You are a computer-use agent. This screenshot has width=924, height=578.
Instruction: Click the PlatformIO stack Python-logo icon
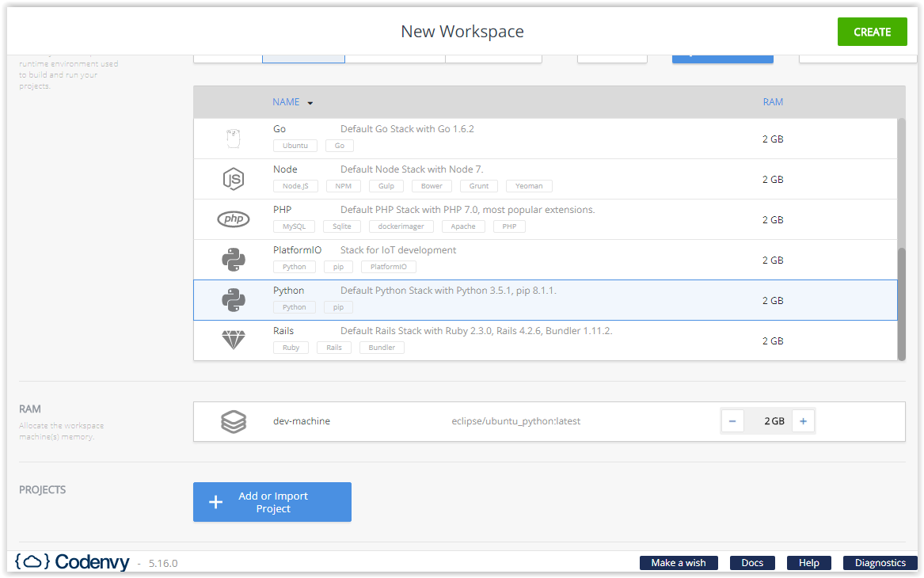tap(234, 260)
